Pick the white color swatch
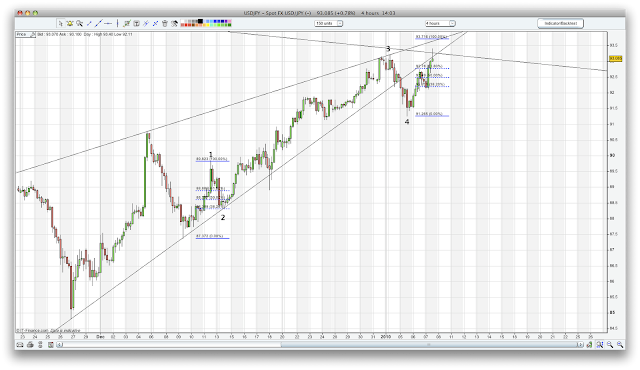Viewport: 640px width, 370px height. 182,21
